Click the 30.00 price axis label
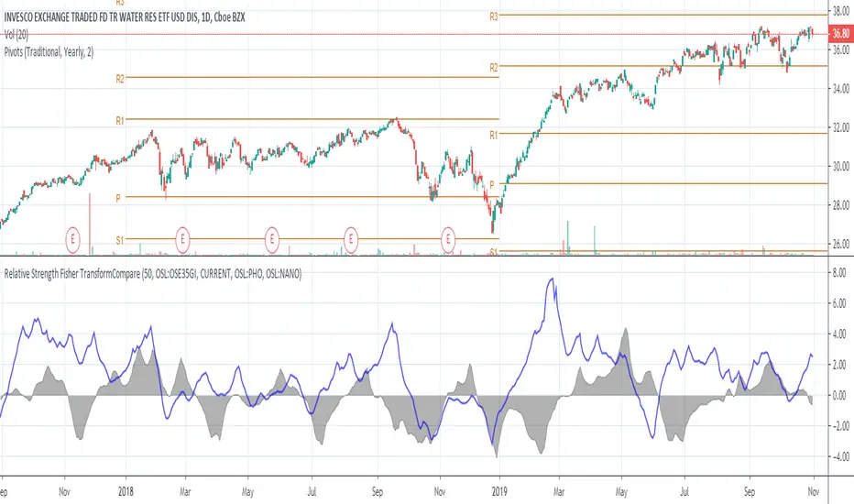The width and height of the screenshot is (854, 504). coord(840,166)
